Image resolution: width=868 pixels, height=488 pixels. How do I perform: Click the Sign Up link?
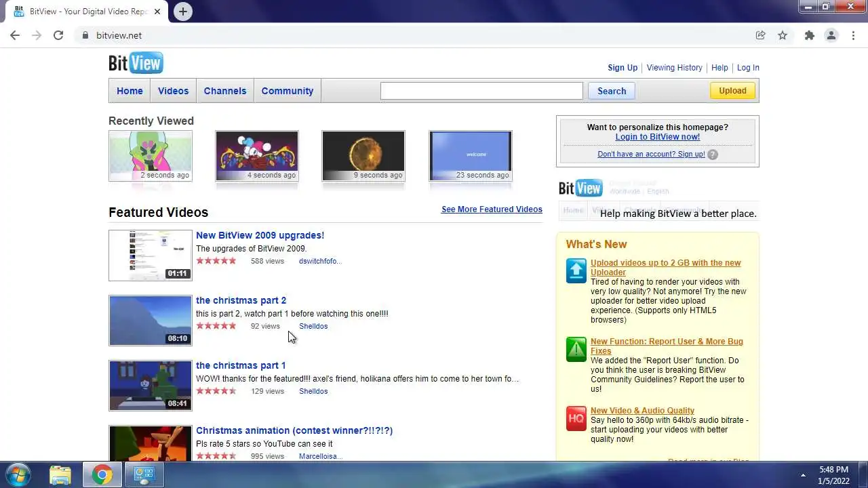click(623, 68)
